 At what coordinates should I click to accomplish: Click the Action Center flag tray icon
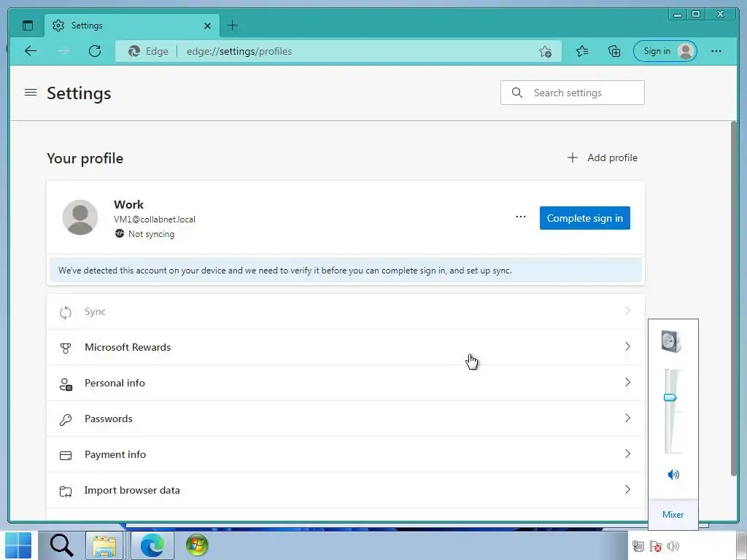tap(656, 546)
